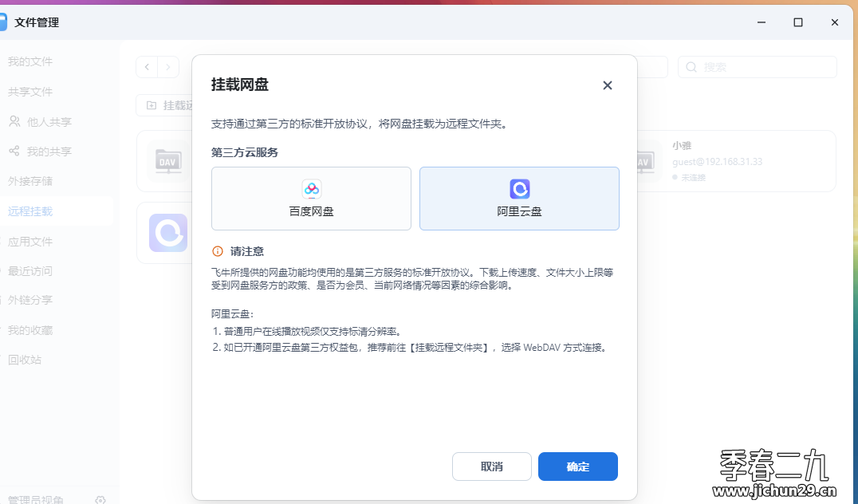858x504 pixels.
Task: Confirm with the blue 确定 button
Action: pyautogui.click(x=578, y=467)
